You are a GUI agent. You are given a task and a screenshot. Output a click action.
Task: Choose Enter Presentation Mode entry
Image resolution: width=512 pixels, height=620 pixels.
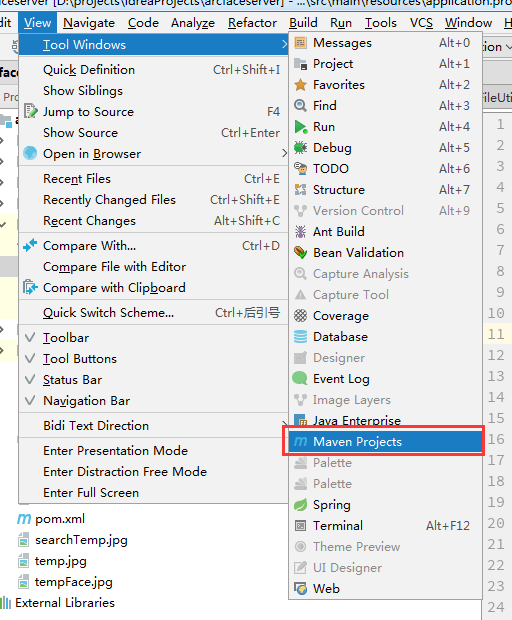(153, 450)
